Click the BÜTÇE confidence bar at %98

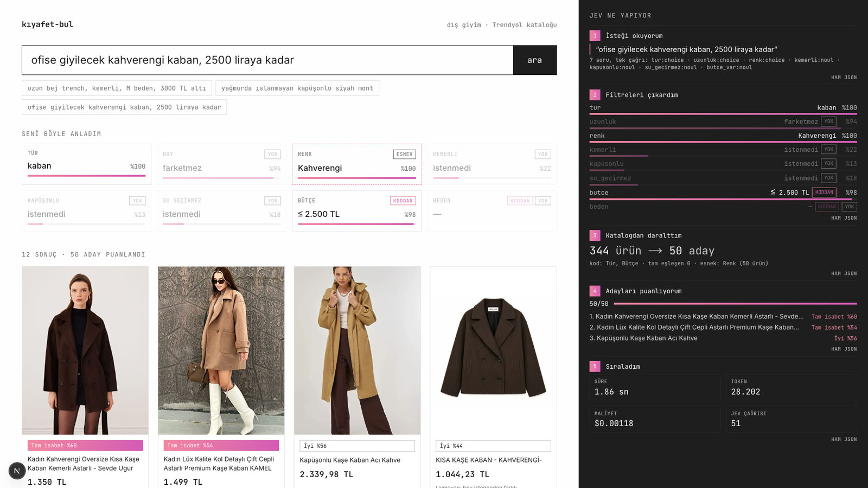357,224
